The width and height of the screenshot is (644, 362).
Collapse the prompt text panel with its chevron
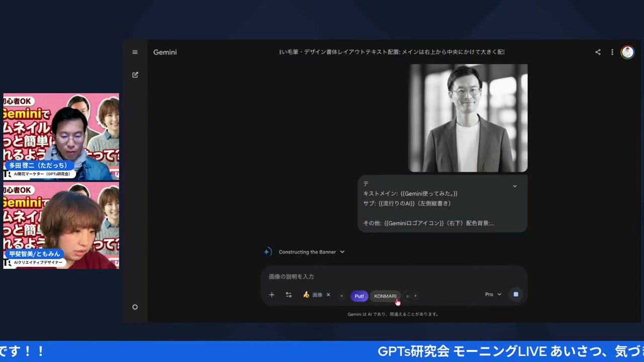[x=515, y=186]
